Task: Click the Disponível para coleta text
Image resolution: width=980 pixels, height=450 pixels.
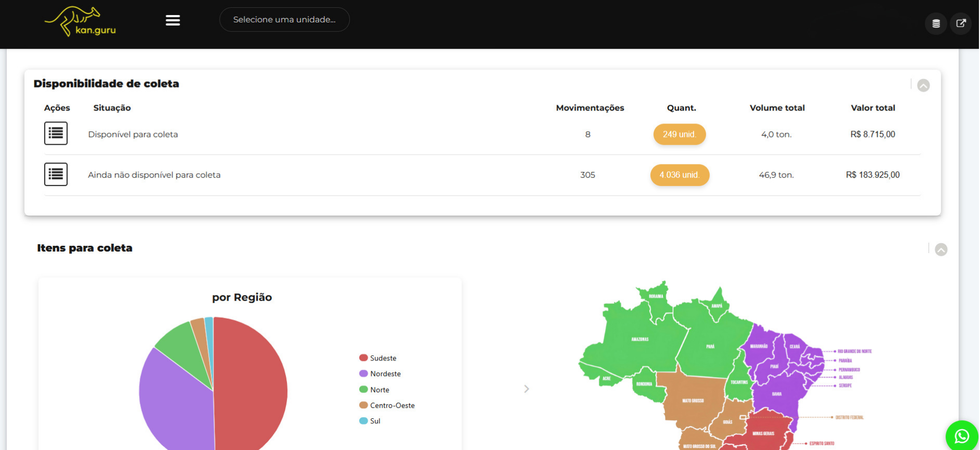Action: click(x=133, y=134)
